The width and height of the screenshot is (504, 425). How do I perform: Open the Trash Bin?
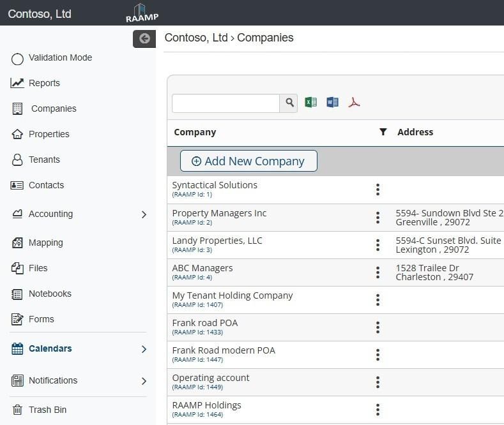tap(47, 410)
